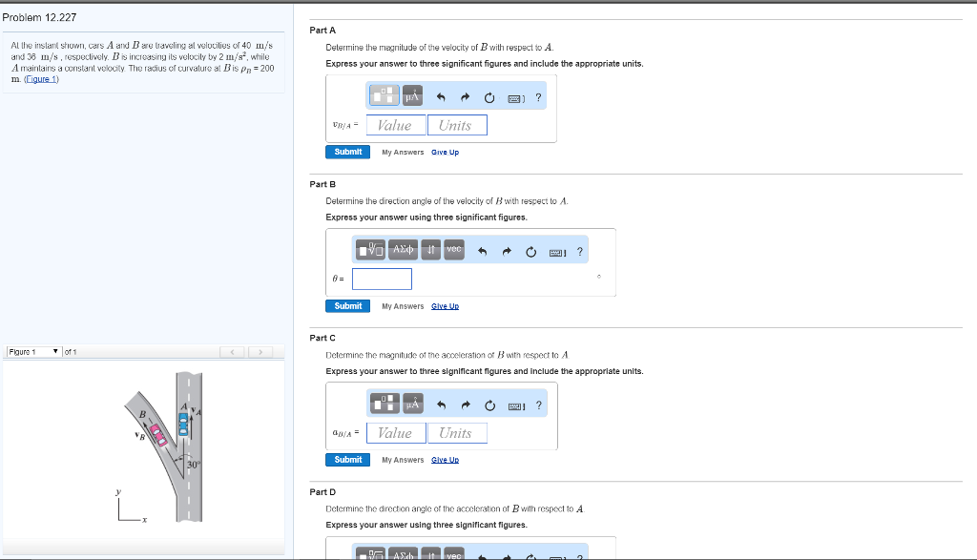
Task: Open Greek symbols (AΣΦ) palette in Part B
Action: click(x=402, y=249)
